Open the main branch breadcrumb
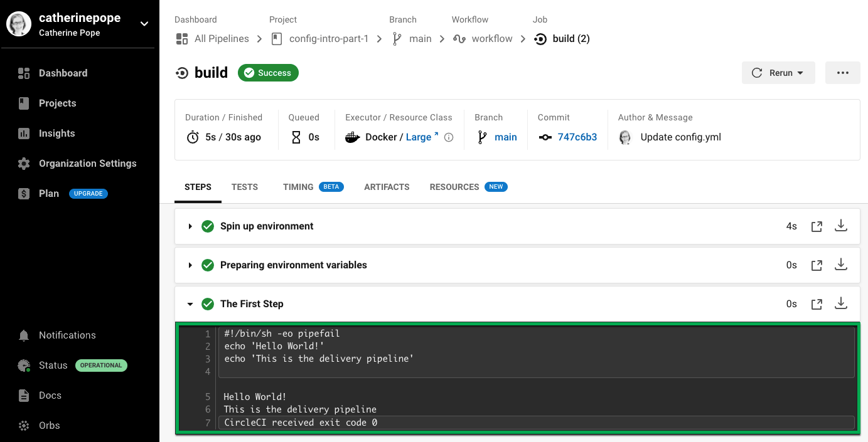The image size is (868, 442). (x=421, y=39)
